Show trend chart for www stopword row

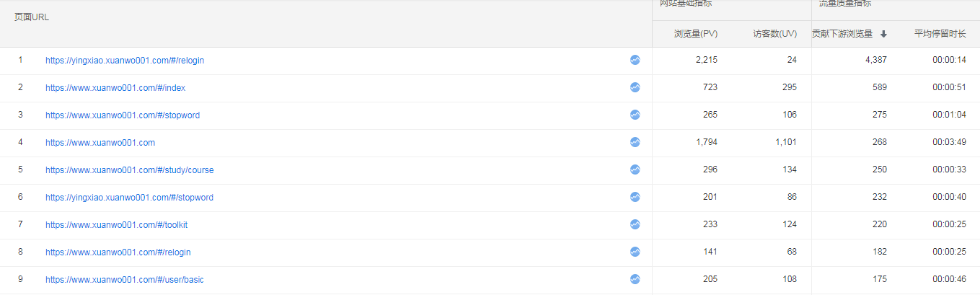[x=635, y=115]
